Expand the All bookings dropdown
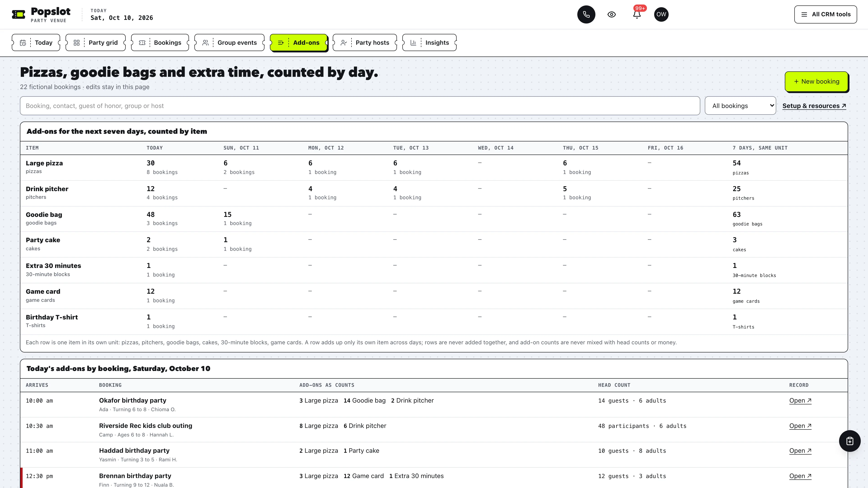This screenshot has height=488, width=868. pos(740,106)
